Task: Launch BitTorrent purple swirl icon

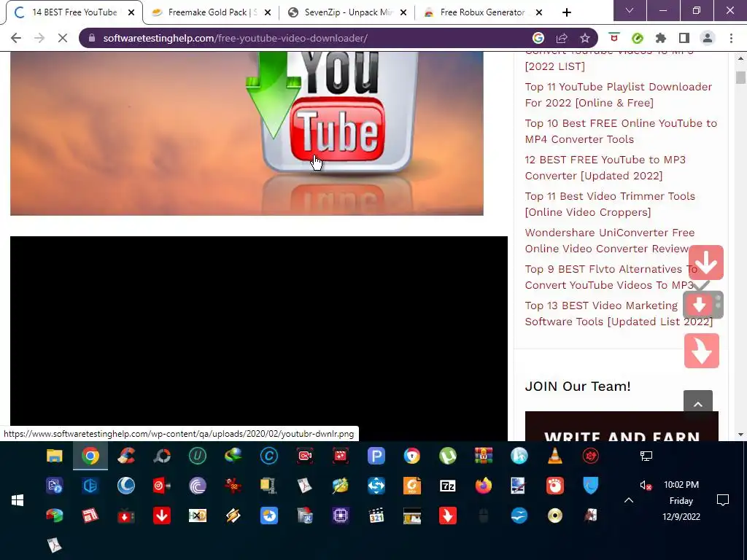Action: (197, 486)
